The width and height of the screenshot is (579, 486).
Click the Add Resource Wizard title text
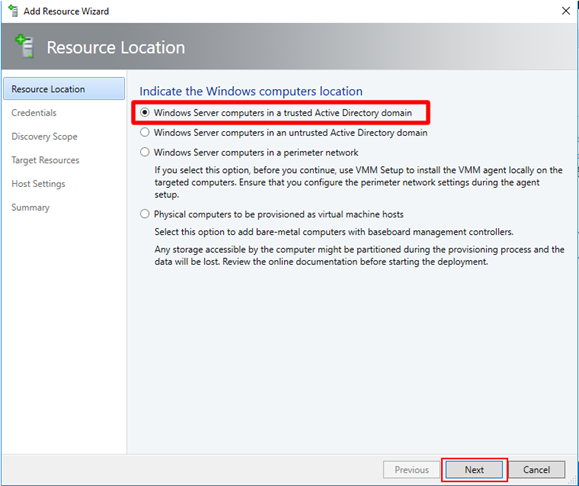66,11
